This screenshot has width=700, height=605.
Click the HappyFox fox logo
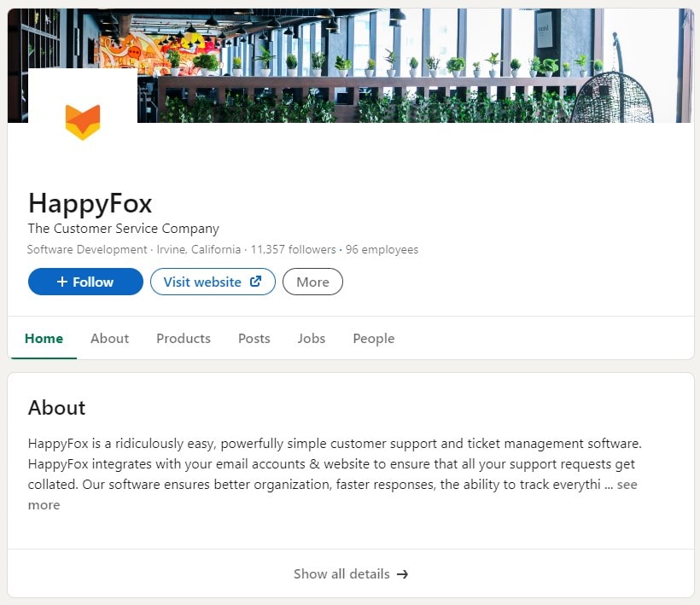coord(83,122)
